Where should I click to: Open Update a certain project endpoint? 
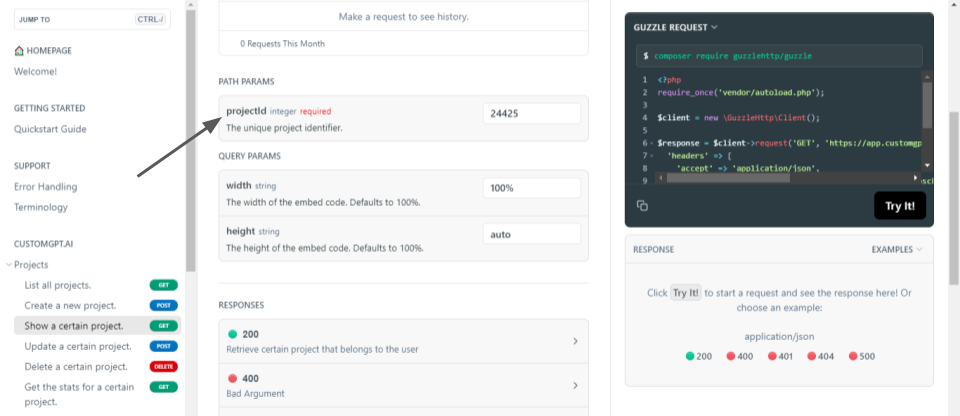[78, 346]
